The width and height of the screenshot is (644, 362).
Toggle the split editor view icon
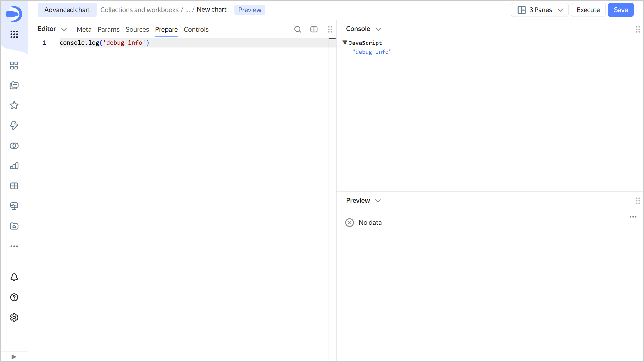coord(314,29)
